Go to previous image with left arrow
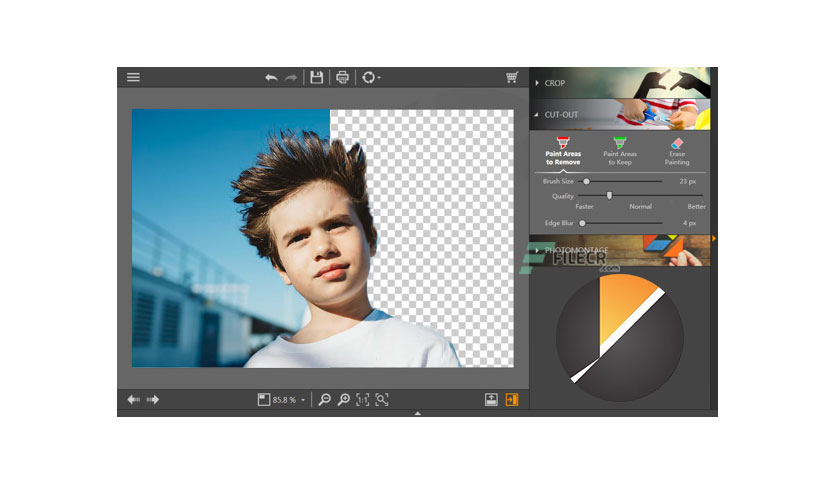 pyautogui.click(x=133, y=399)
